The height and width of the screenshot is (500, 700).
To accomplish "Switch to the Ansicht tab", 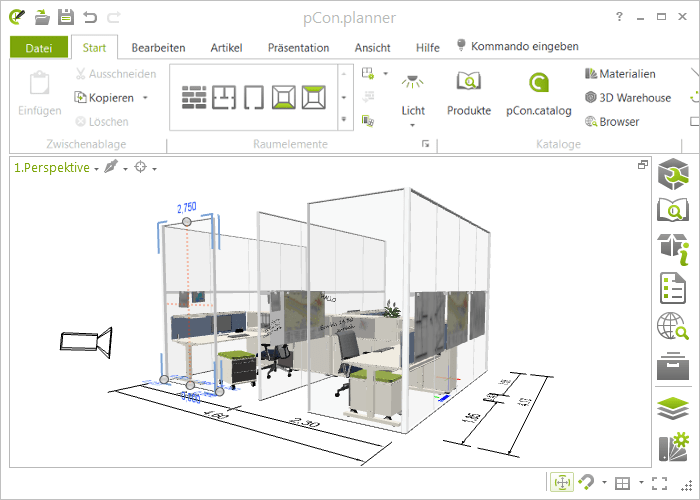I will tap(373, 48).
